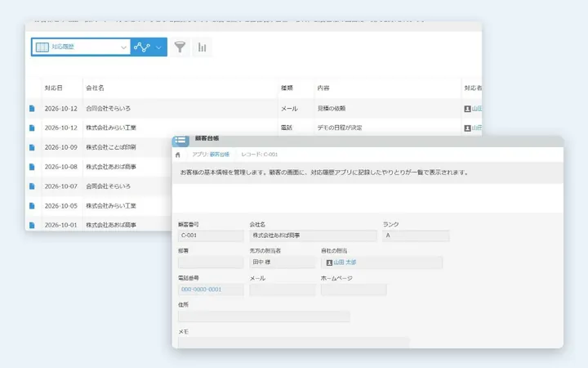
Task: Click the 先方の担当者 field showing 田中 様
Action: tap(283, 263)
